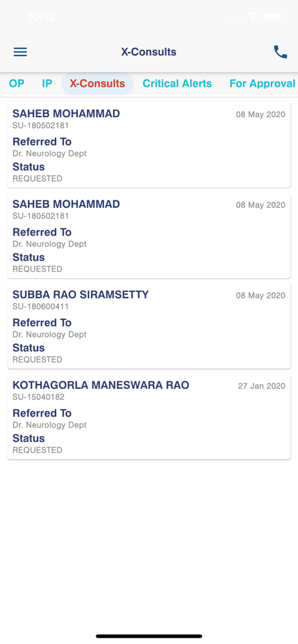Tap patient ID SU-180600411

[41, 307]
